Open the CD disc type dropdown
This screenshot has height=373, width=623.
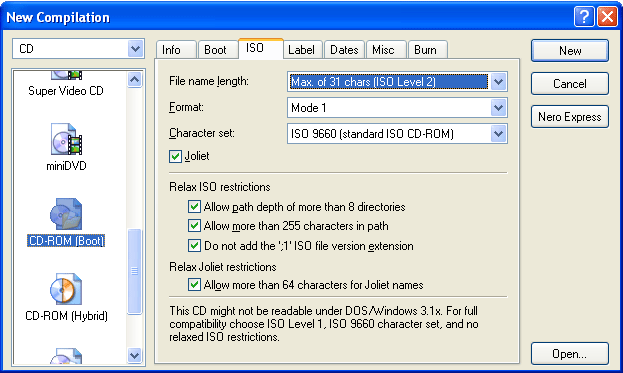(135, 49)
